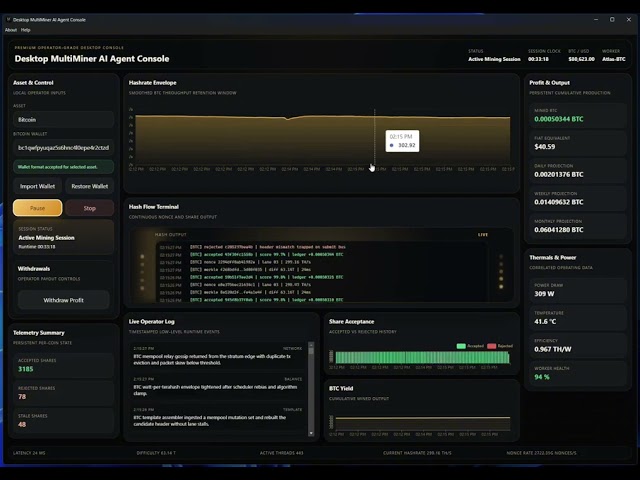Viewport: 640px width, 480px height.
Task: Pause the mining session
Action: click(x=38, y=208)
